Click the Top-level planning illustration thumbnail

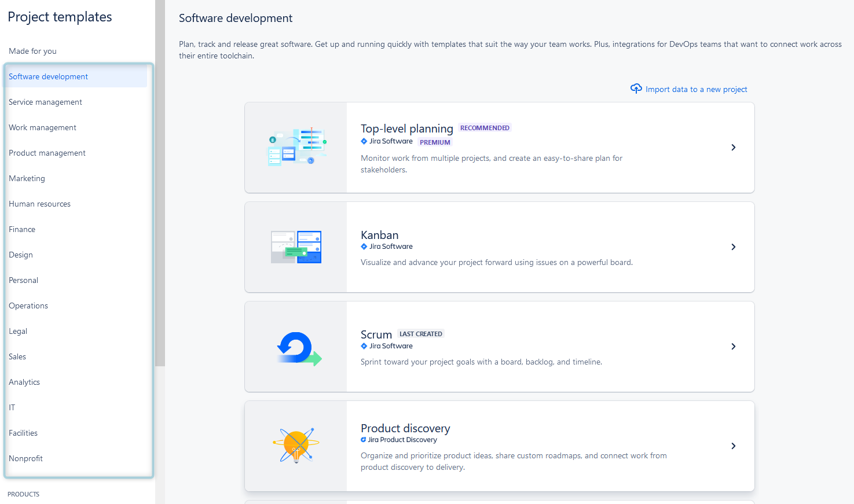296,148
